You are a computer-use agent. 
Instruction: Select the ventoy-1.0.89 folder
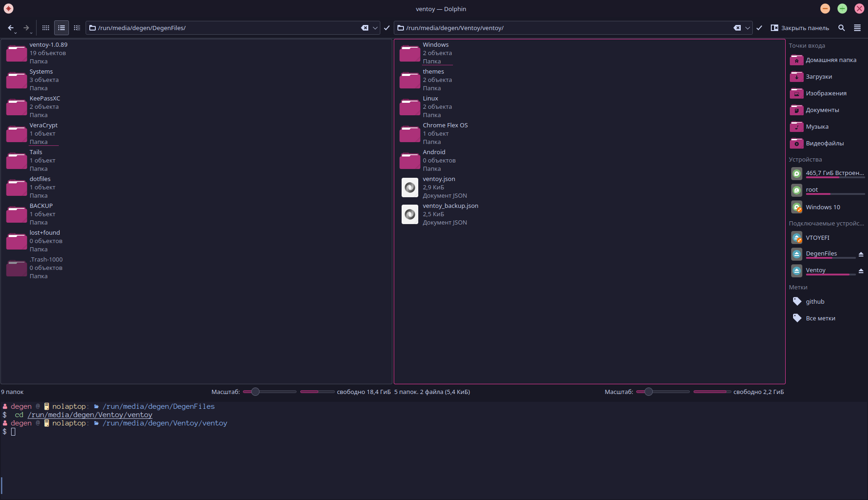[x=36, y=53]
